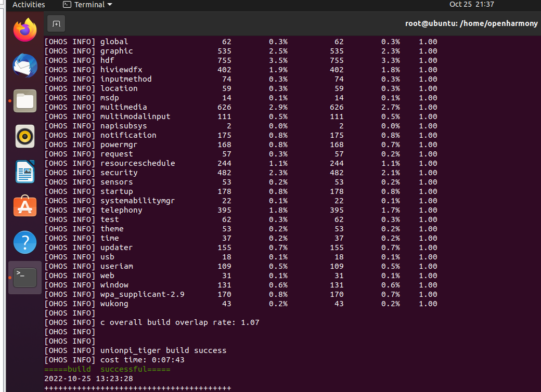The image size is (541, 392).
Task: Select the '2022-10-25 13:23:28' timestamp
Action: click(x=88, y=378)
